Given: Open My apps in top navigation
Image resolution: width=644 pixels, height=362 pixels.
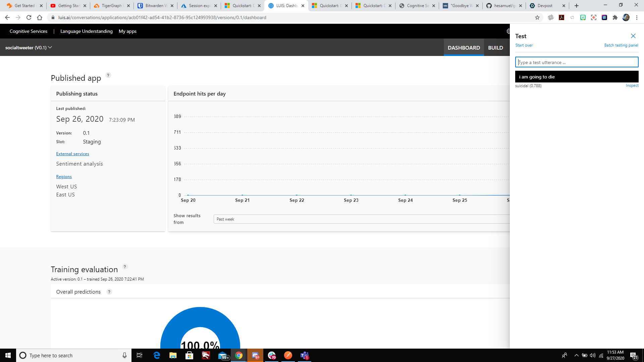Looking at the screenshot, I should click(x=127, y=31).
